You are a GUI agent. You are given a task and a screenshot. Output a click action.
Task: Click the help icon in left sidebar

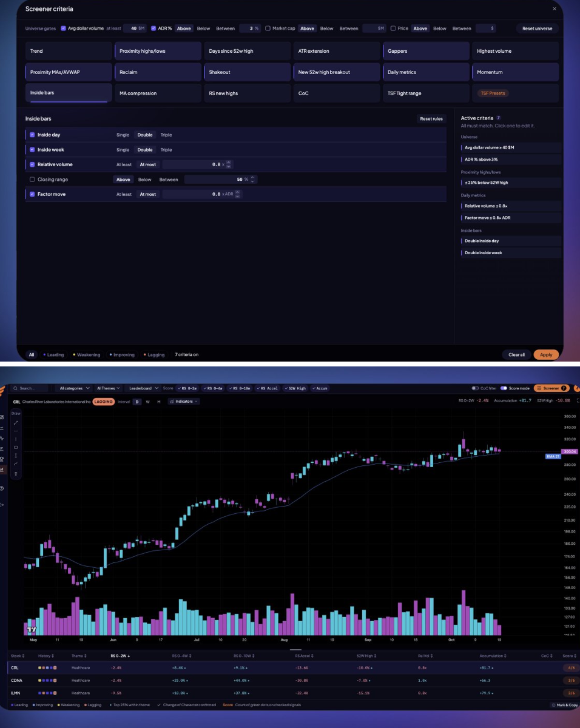pos(2,488)
